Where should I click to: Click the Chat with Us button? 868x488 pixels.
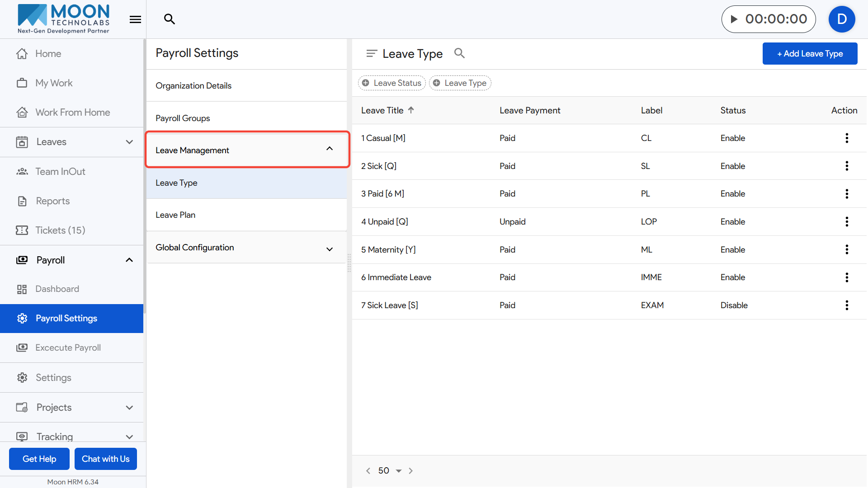tap(105, 459)
